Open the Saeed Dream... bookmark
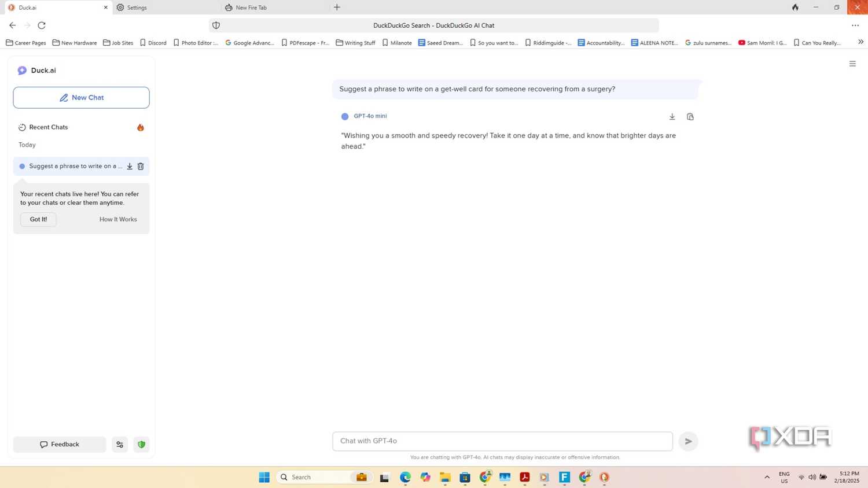Image resolution: width=868 pixels, height=488 pixels. 441,43
